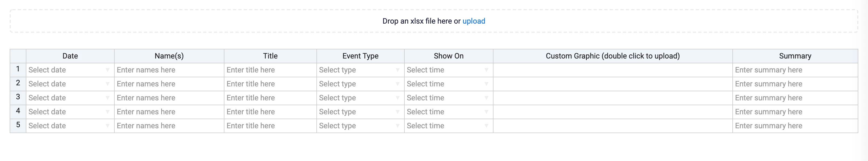Select the Custom Graphic cell in row 4
The width and height of the screenshot is (868, 161).
[x=612, y=112]
